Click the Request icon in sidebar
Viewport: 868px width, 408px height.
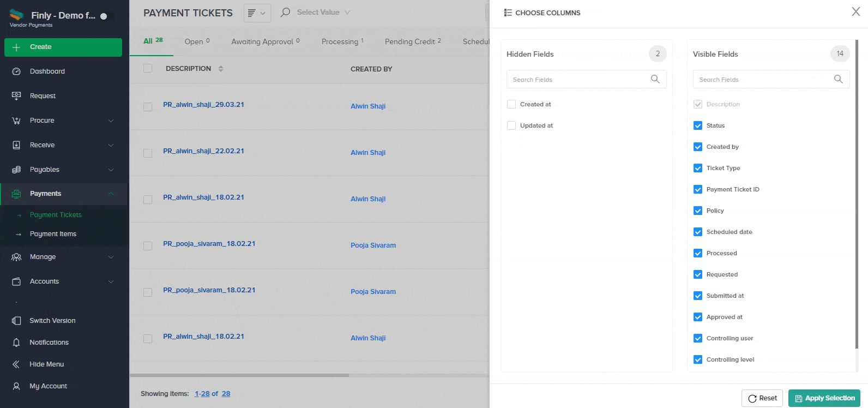click(x=16, y=96)
